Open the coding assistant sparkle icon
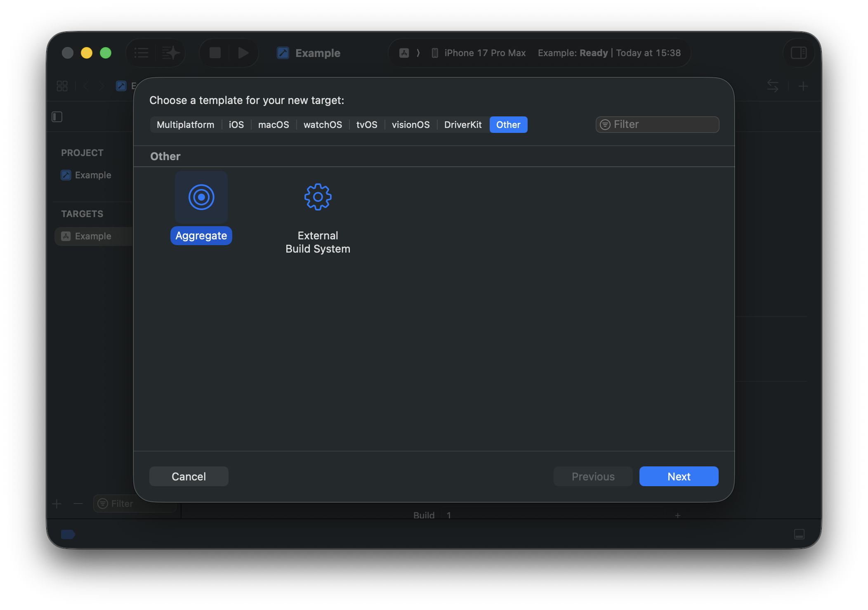The height and width of the screenshot is (610, 868). [170, 53]
